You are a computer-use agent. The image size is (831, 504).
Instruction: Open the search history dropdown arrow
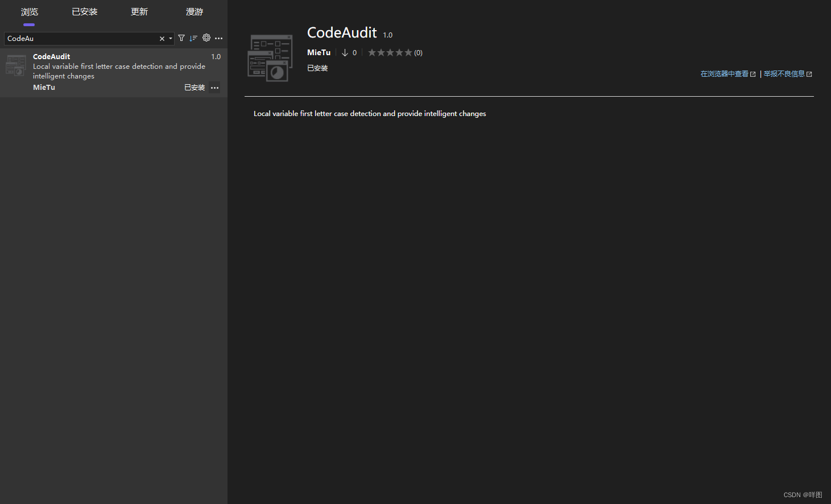point(171,39)
